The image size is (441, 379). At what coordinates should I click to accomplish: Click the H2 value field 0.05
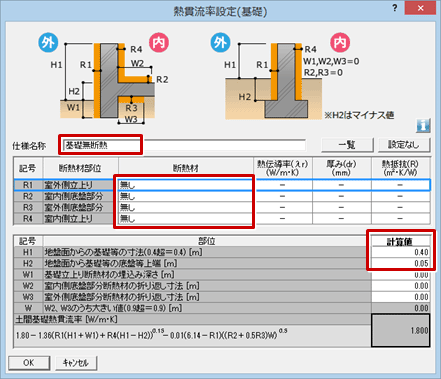click(400, 263)
